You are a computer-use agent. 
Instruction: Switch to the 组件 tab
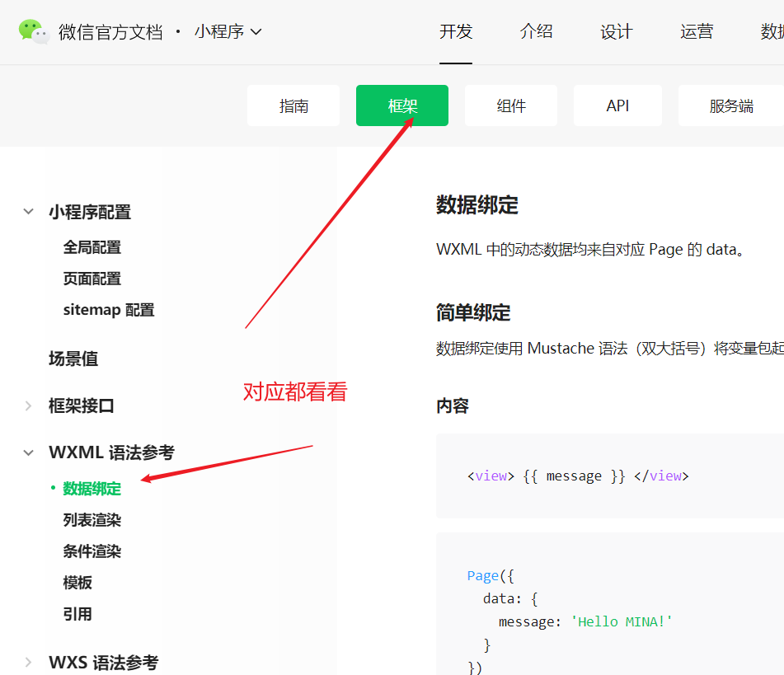[x=511, y=105]
